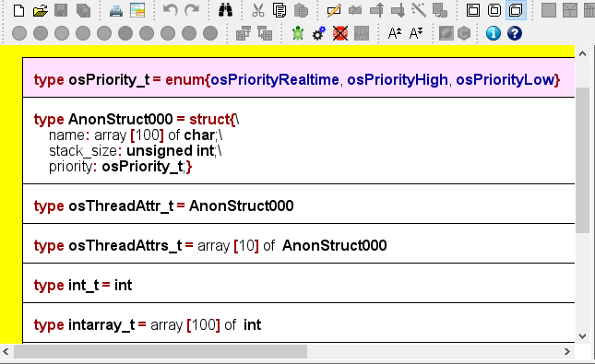
Task: Click the 'stack_size: unsigned int' line
Action: pyautogui.click(x=135, y=151)
